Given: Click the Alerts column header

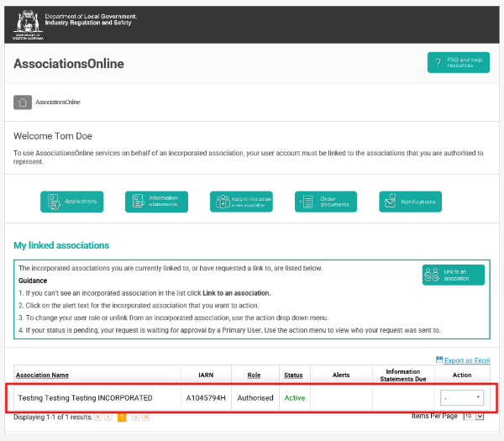Looking at the screenshot, I should 341,375.
